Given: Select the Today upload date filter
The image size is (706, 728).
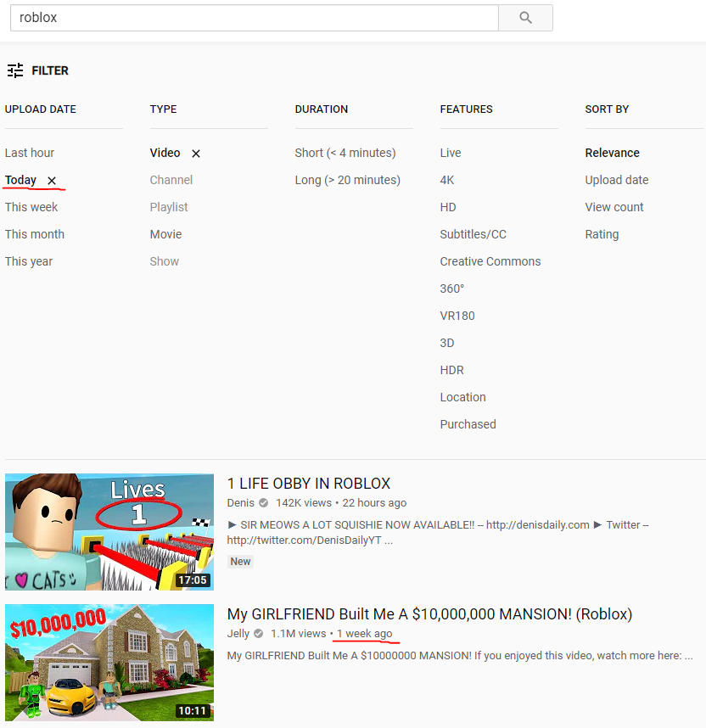Looking at the screenshot, I should coord(20,180).
